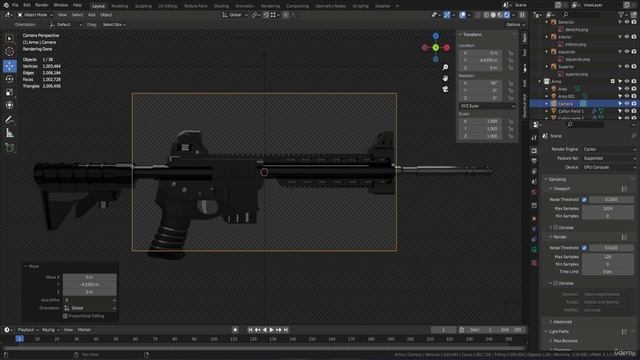
Task: Open the timeline Playback menu
Action: [28, 330]
